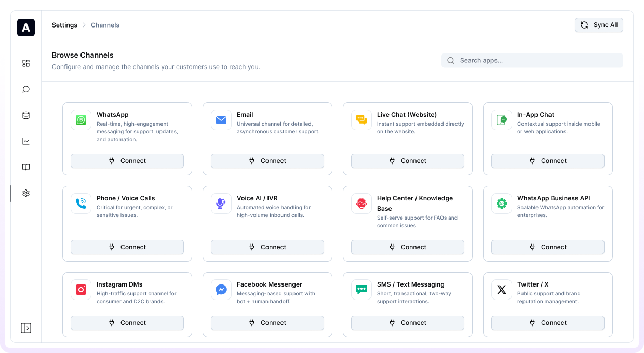This screenshot has height=353, width=644.
Task: Open the analytics chart icon in sidebar
Action: (x=26, y=141)
